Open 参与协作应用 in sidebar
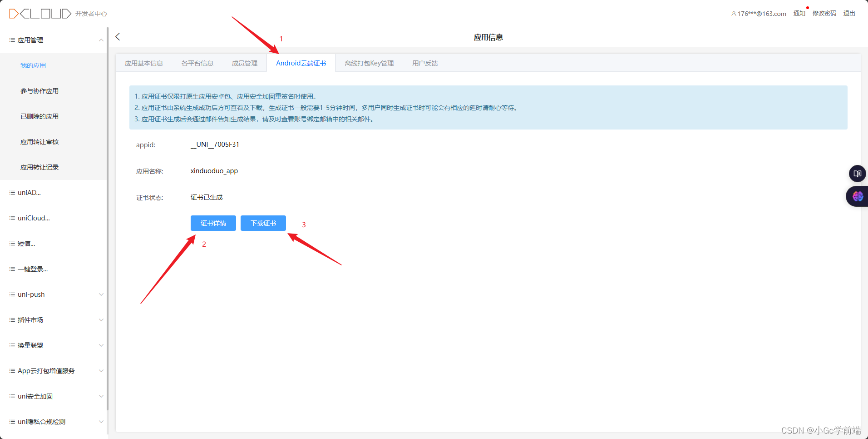This screenshot has width=868, height=439. coord(39,91)
